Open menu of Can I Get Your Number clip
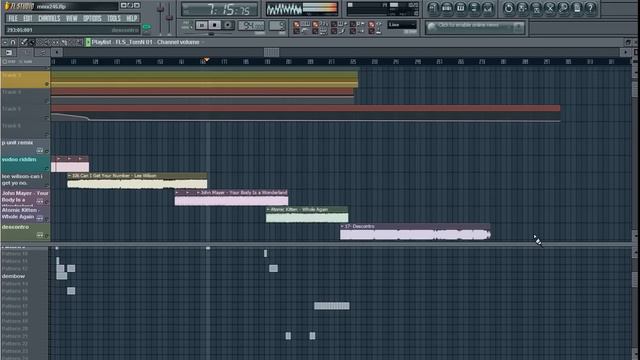This screenshot has height=360, width=640. pyautogui.click(x=69, y=176)
